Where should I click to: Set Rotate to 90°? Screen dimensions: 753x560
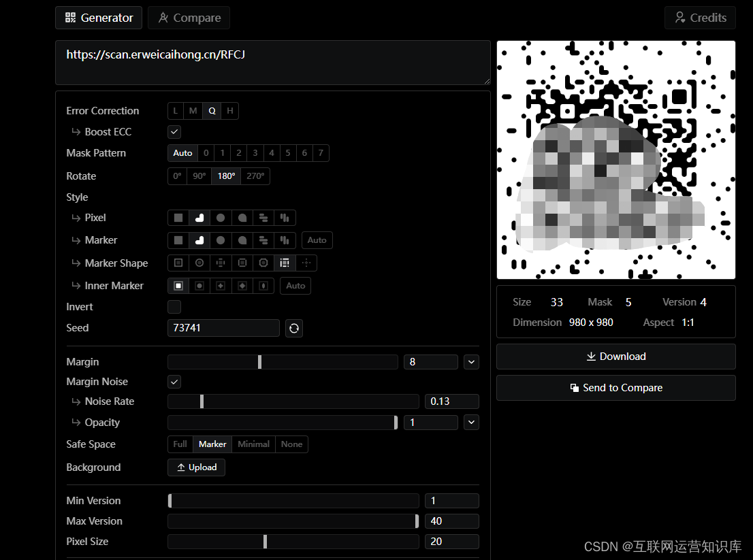pyautogui.click(x=199, y=176)
